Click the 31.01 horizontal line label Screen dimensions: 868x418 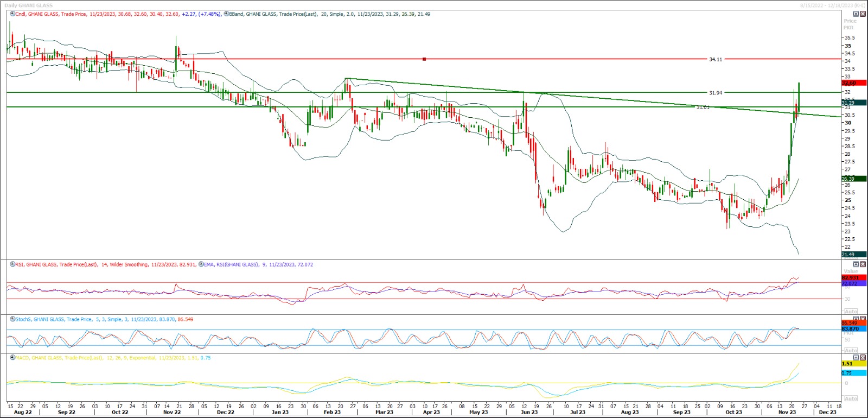(x=703, y=107)
